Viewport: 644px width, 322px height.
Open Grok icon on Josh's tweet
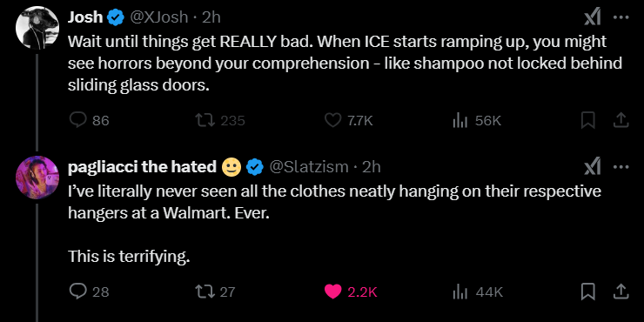tap(593, 17)
